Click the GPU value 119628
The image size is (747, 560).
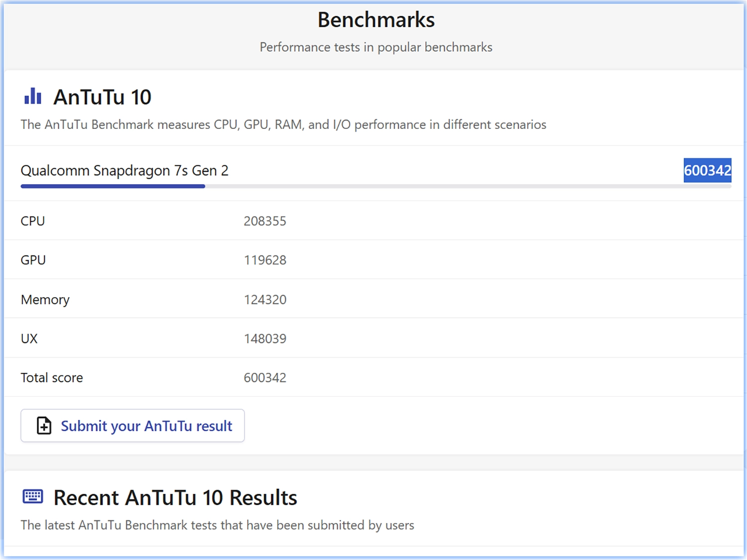click(x=265, y=260)
